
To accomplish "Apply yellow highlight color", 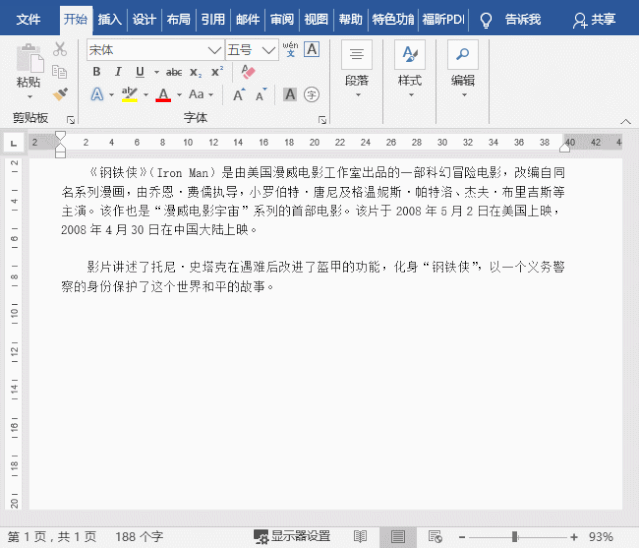I will pos(130,95).
